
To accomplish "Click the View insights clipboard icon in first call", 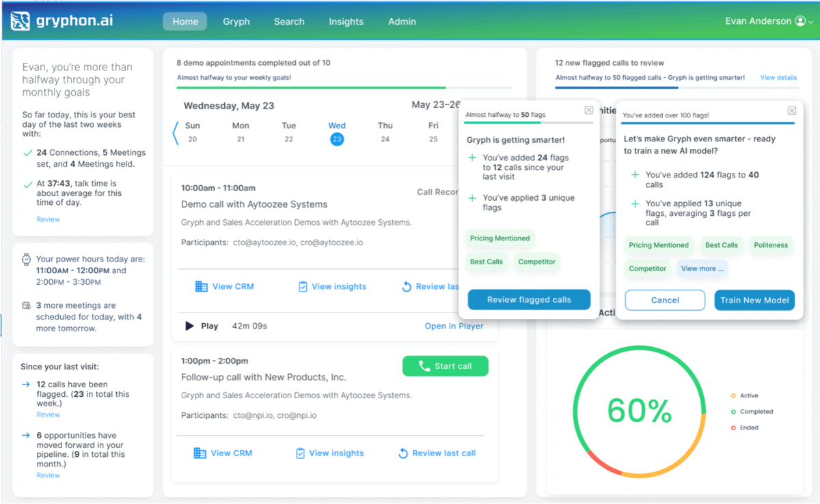I will 303,287.
